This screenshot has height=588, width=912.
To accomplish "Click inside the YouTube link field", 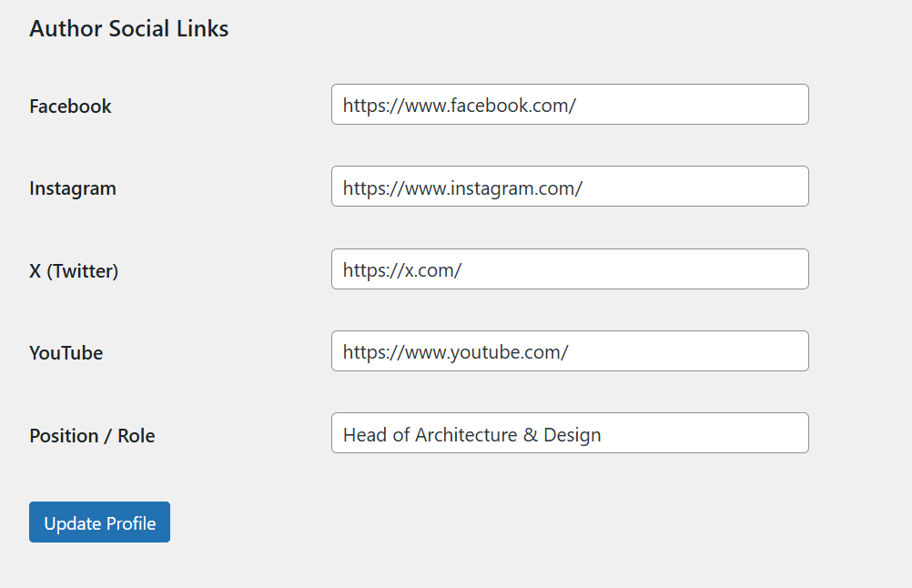I will (569, 350).
